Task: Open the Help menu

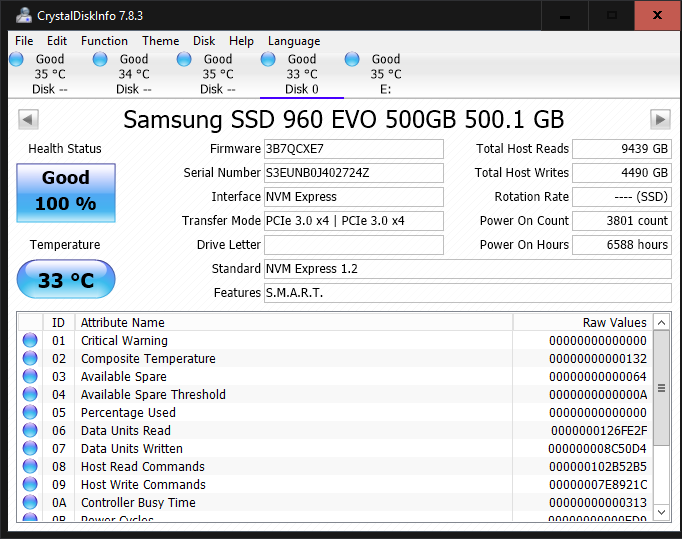Action: [x=241, y=41]
